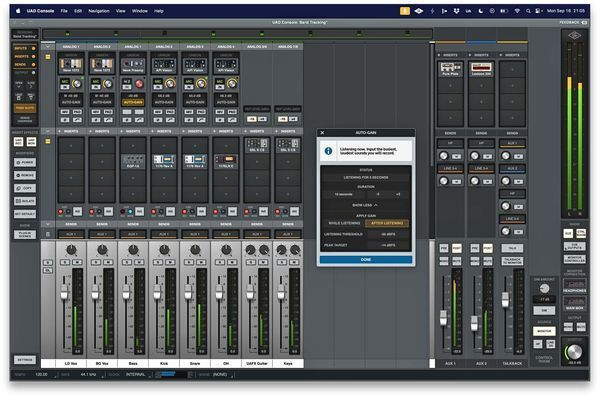Open the View menu
The width and height of the screenshot is (600, 396).
[x=121, y=11]
